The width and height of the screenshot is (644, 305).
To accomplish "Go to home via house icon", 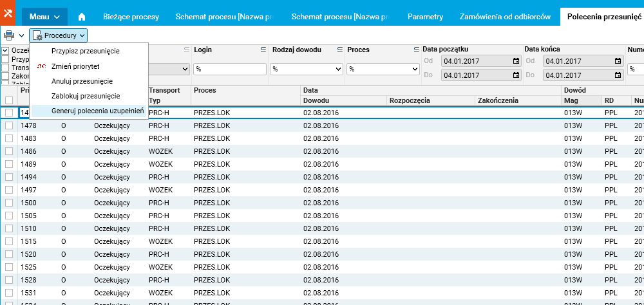I will [x=82, y=16].
